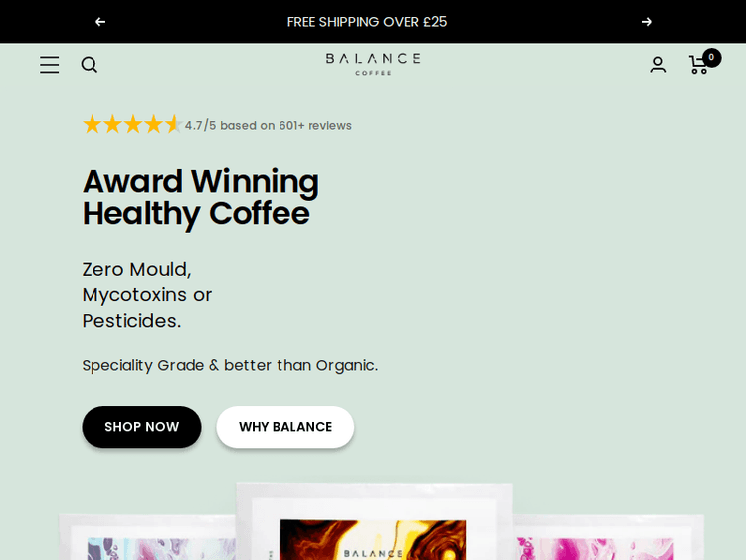746x560 pixels.
Task: Open the hamburger navigation menu
Action: pyautogui.click(x=50, y=65)
